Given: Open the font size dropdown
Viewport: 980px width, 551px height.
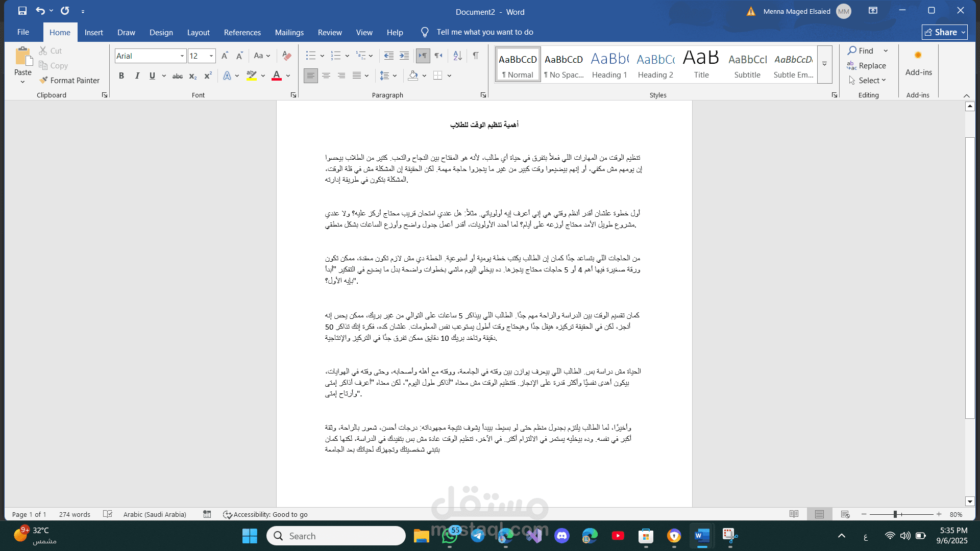Looking at the screenshot, I should (211, 56).
